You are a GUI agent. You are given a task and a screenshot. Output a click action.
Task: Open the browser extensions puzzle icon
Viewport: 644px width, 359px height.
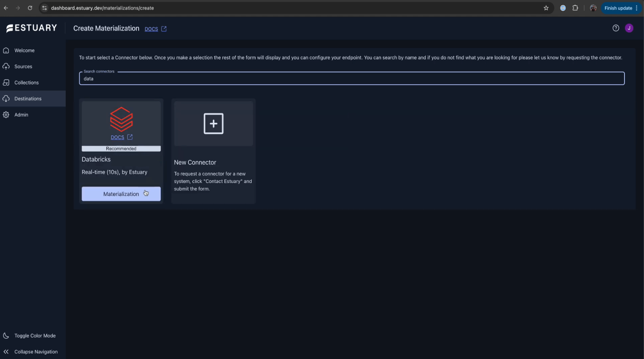tap(575, 8)
